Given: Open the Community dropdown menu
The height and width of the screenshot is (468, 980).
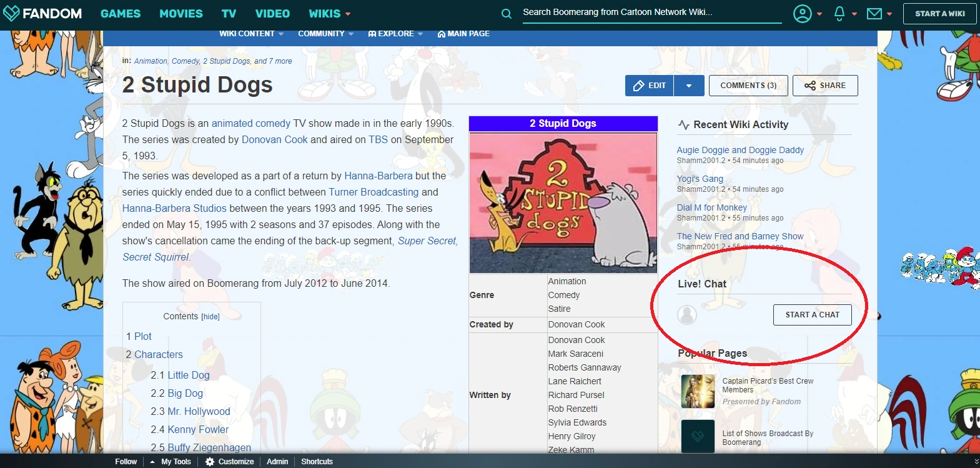Looking at the screenshot, I should pyautogui.click(x=325, y=34).
